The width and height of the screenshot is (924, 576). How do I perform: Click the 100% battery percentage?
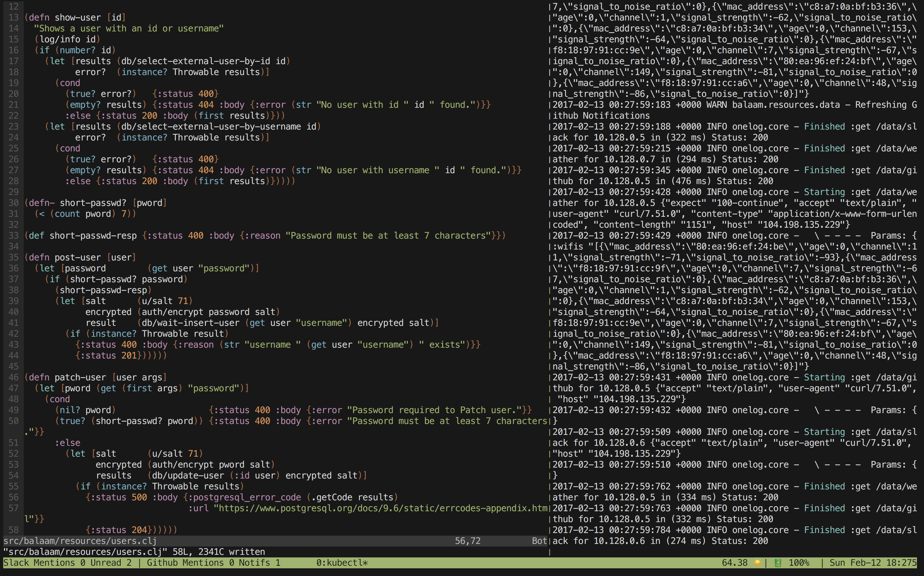click(799, 563)
